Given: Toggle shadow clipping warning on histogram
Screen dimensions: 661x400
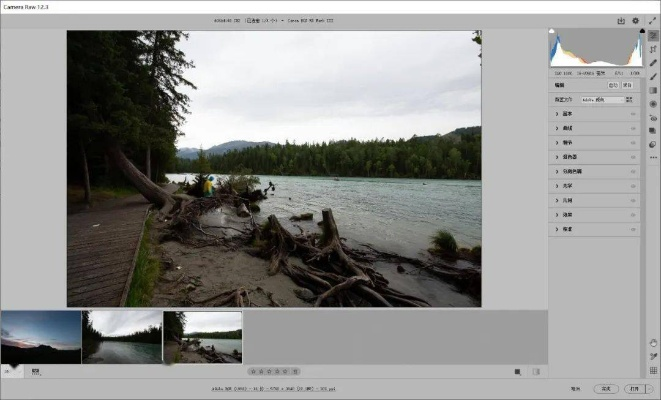Looking at the screenshot, I should coord(551,31).
